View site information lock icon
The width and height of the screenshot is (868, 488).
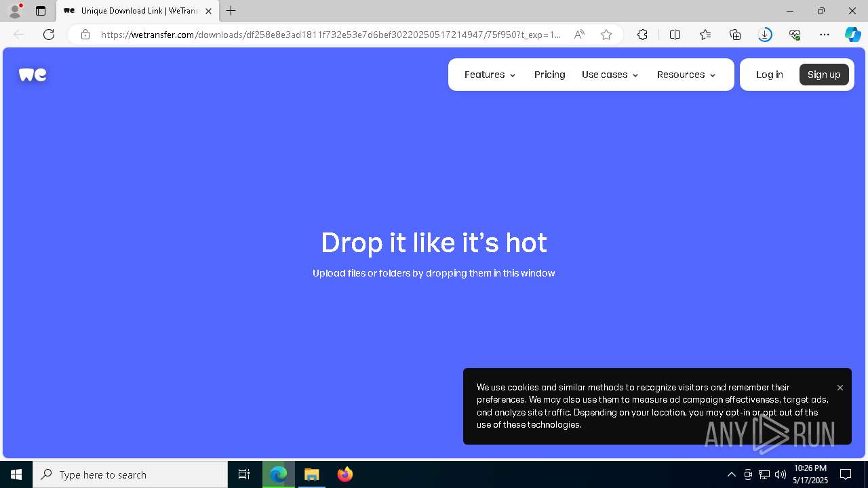(85, 35)
